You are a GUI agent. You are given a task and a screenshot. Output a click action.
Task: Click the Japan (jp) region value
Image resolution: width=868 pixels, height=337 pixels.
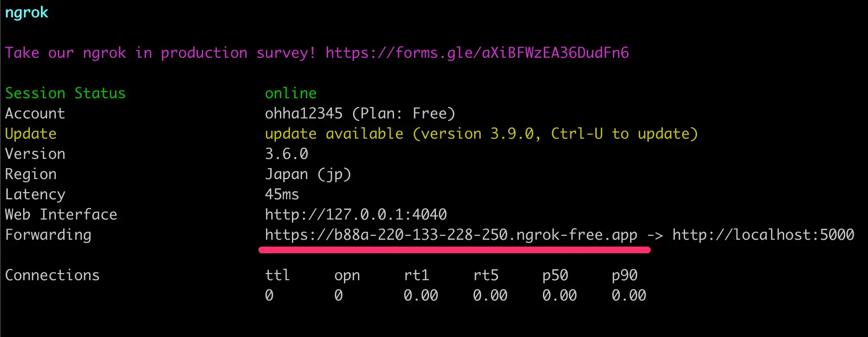coord(308,174)
